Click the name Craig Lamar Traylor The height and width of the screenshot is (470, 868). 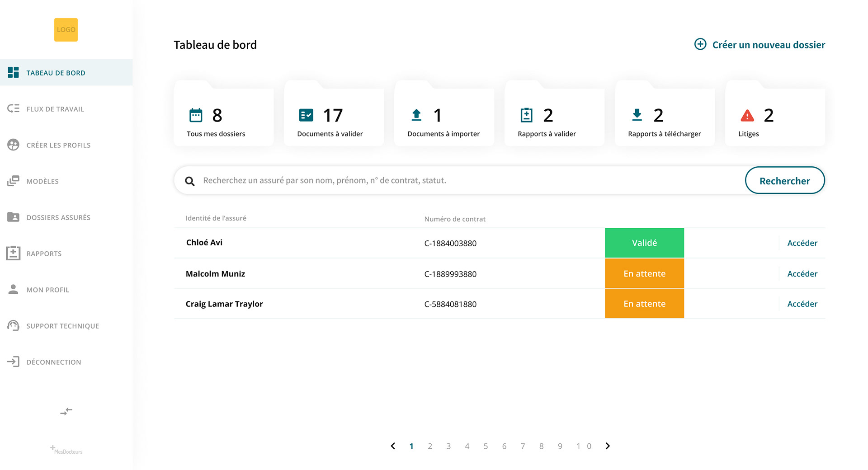tap(224, 304)
